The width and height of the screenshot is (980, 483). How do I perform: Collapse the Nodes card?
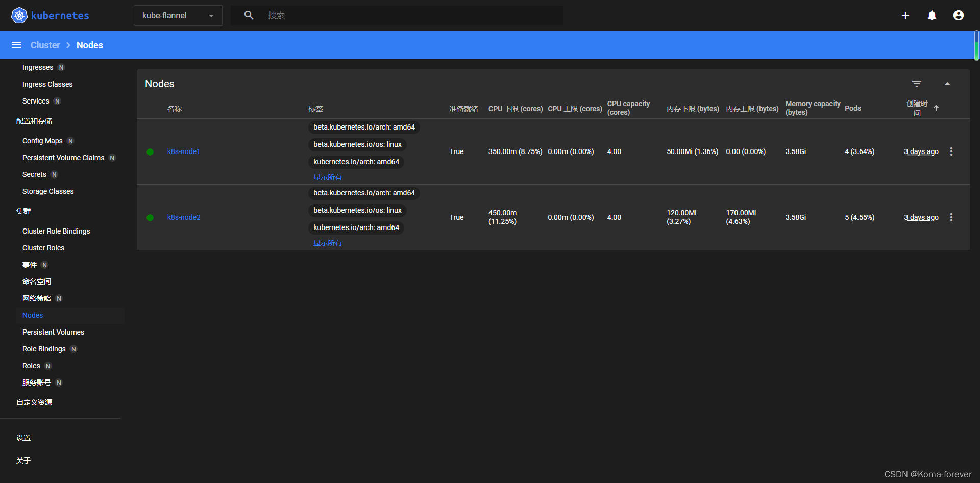tap(947, 84)
